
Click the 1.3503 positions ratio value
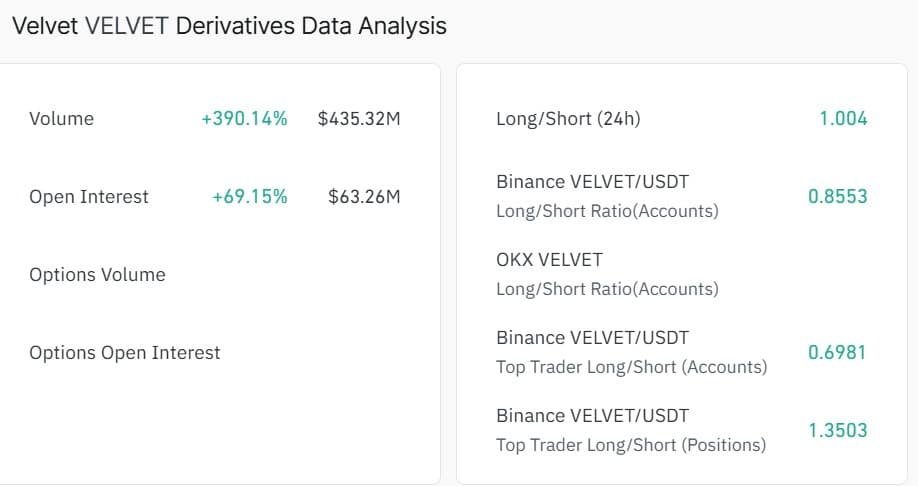pos(838,430)
